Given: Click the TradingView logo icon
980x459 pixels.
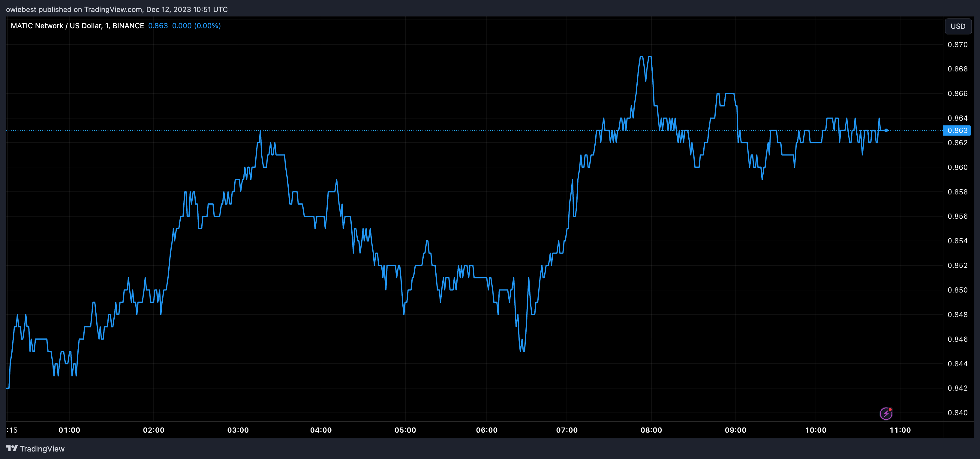Looking at the screenshot, I should (x=12, y=448).
